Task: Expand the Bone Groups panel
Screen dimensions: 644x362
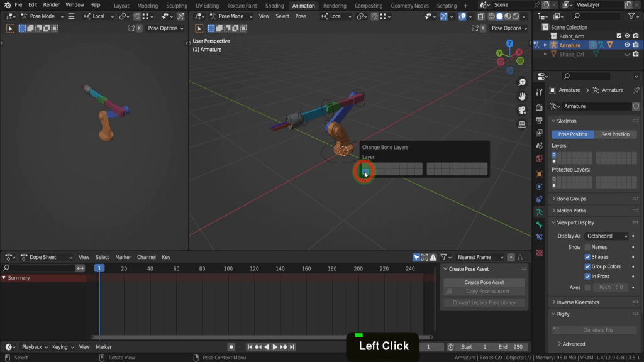Action: [x=571, y=199]
